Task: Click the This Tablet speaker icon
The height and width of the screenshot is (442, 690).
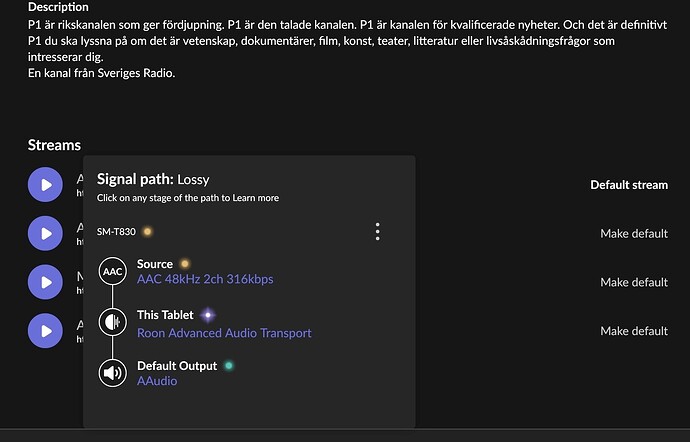Action: tap(113, 322)
